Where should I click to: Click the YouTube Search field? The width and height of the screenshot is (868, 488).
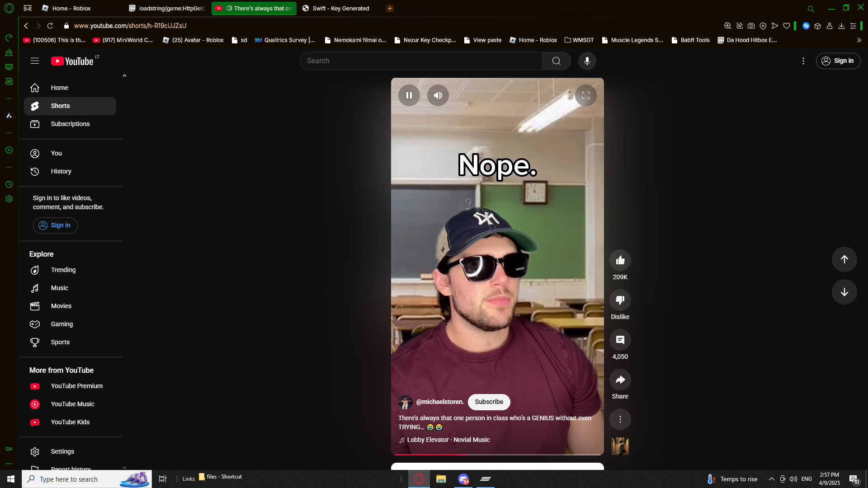pos(421,61)
